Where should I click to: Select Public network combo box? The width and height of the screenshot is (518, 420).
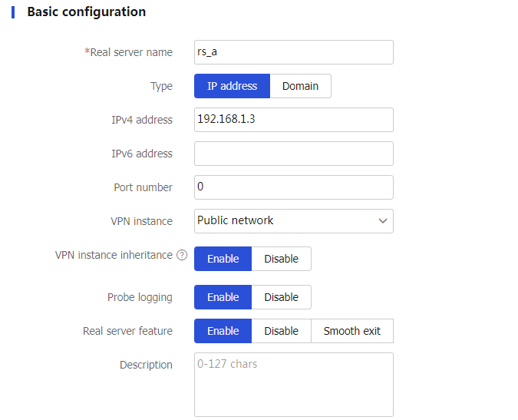point(294,220)
